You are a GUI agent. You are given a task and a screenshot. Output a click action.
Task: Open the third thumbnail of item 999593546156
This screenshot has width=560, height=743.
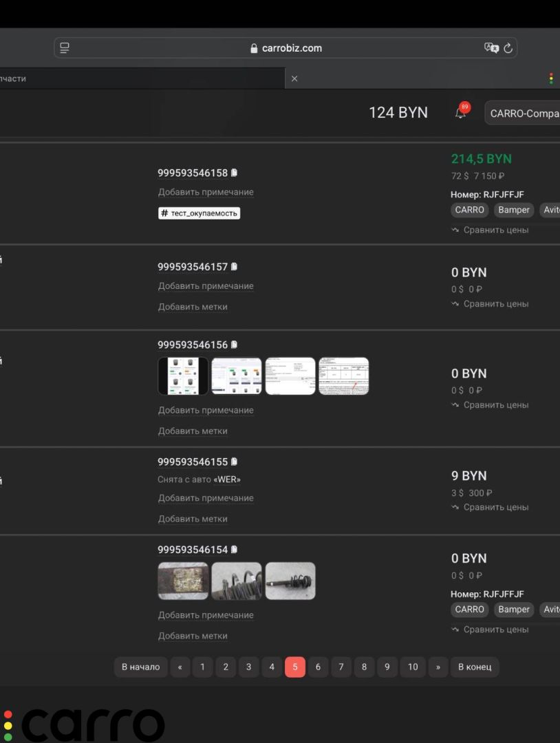290,376
